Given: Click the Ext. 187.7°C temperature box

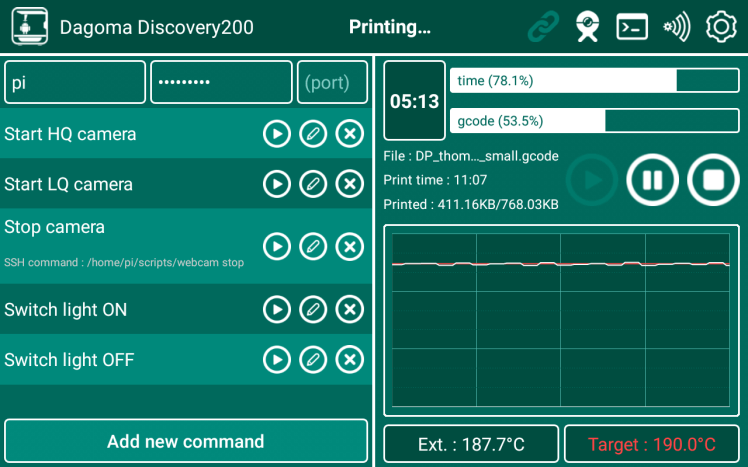Looking at the screenshot, I should pyautogui.click(x=471, y=444).
